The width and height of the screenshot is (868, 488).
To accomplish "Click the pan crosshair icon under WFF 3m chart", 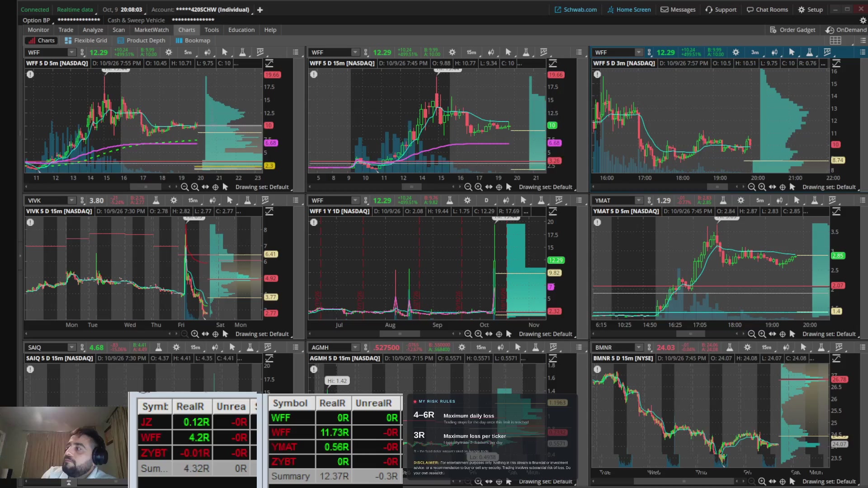I will pos(783,187).
